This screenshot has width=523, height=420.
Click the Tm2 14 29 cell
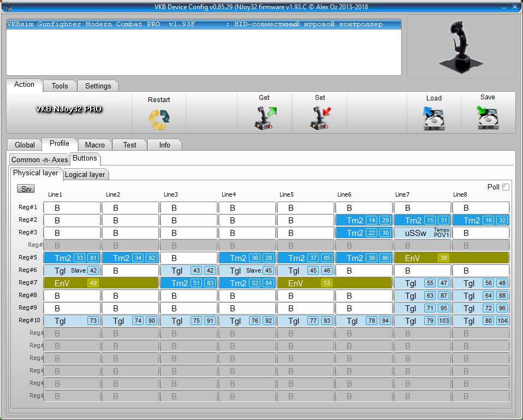click(364, 220)
